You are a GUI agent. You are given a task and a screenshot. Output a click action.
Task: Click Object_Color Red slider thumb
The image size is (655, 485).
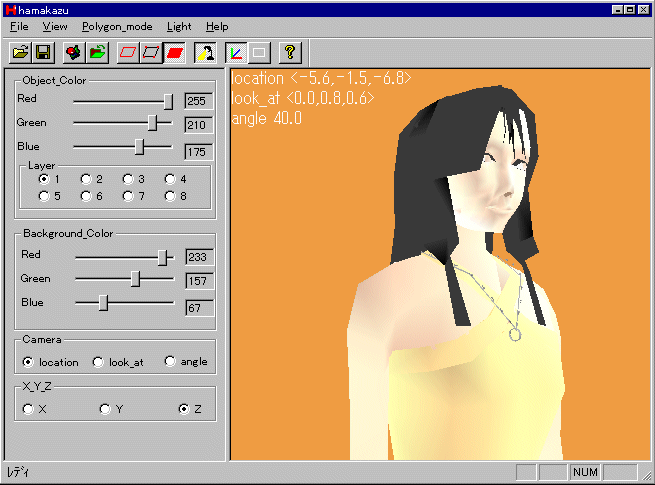[x=168, y=101]
